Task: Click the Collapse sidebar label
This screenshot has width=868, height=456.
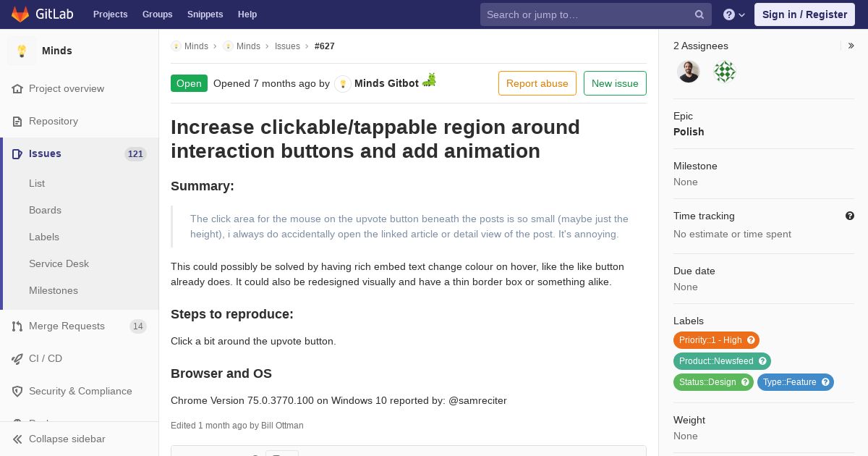Action: click(x=67, y=439)
